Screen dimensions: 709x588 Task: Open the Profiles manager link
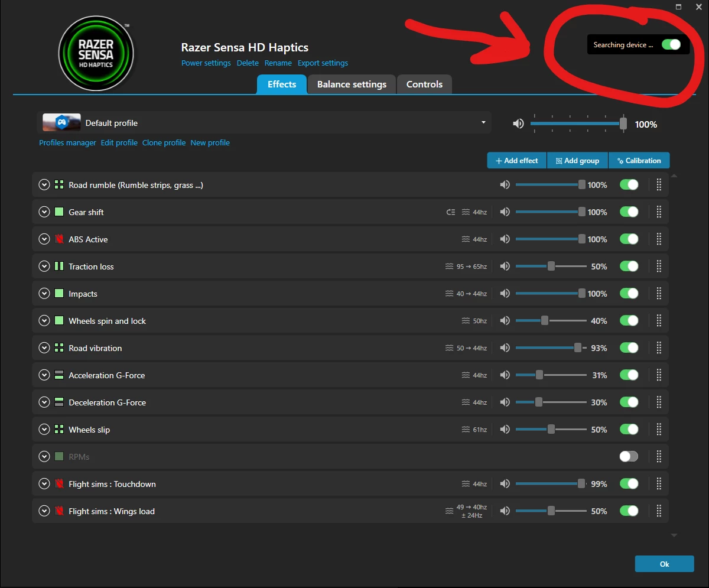point(67,143)
